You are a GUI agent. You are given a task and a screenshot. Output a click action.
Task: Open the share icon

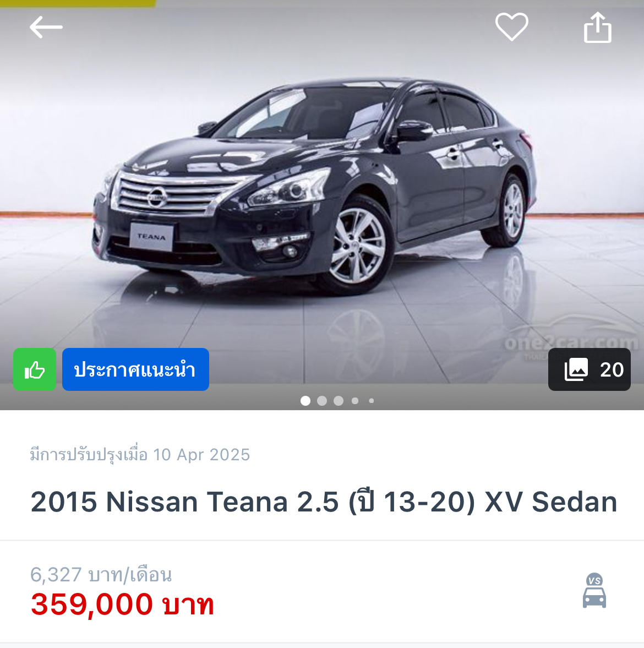[597, 28]
